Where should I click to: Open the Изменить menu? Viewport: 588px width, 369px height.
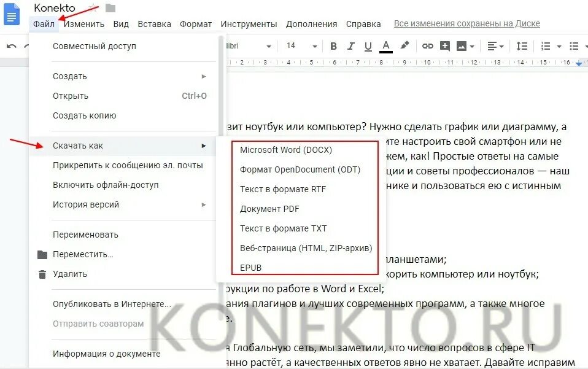pos(84,24)
